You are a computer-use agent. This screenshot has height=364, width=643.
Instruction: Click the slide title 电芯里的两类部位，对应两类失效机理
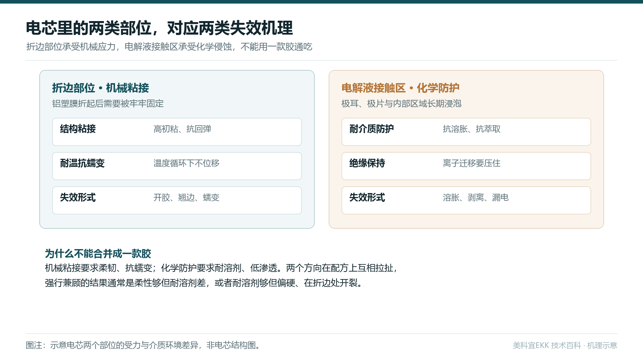point(159,28)
